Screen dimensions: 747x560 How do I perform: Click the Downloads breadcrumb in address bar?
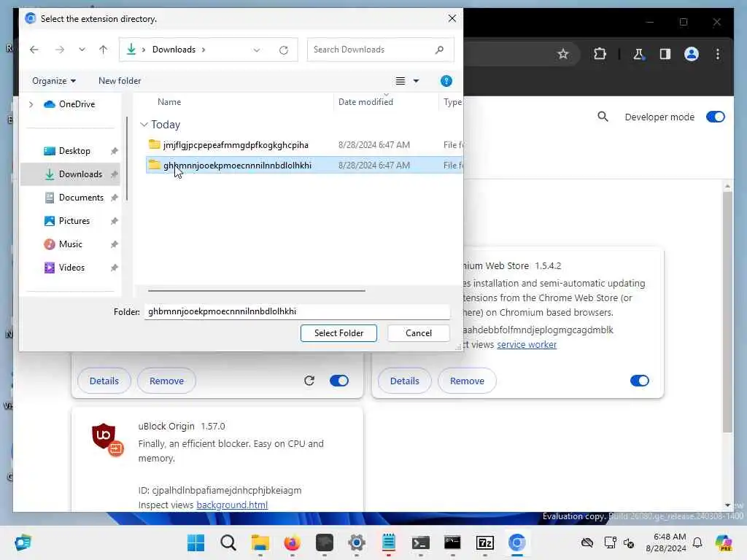pos(174,50)
